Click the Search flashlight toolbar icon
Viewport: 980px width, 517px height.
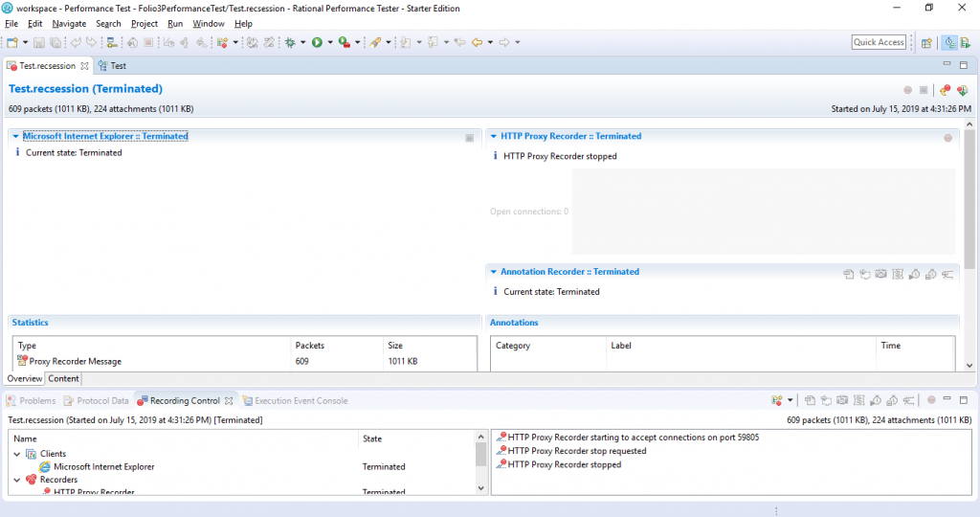tap(375, 42)
